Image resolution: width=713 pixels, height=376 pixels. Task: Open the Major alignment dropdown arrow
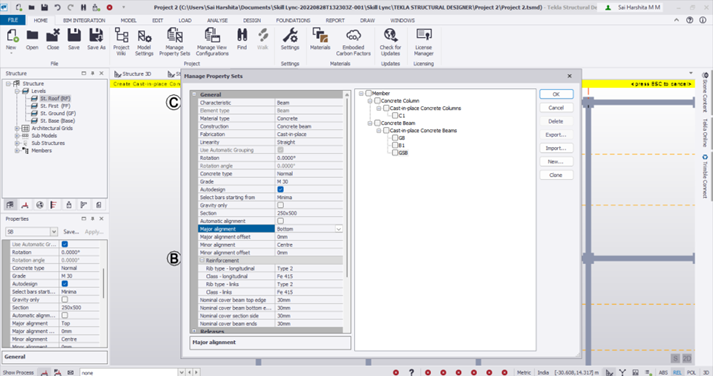[x=339, y=229]
